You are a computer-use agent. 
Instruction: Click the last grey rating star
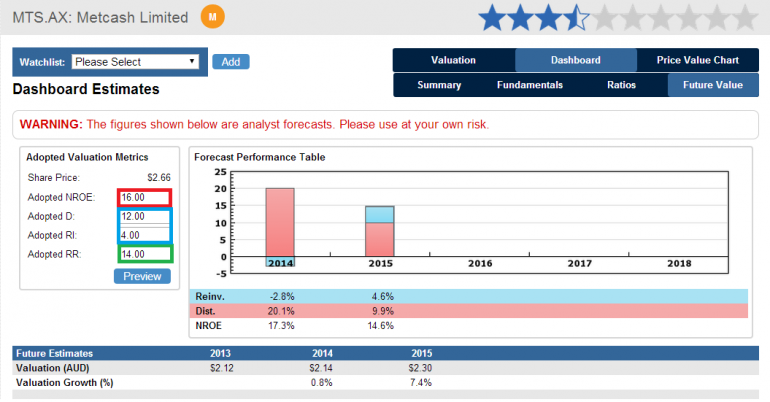(745, 17)
